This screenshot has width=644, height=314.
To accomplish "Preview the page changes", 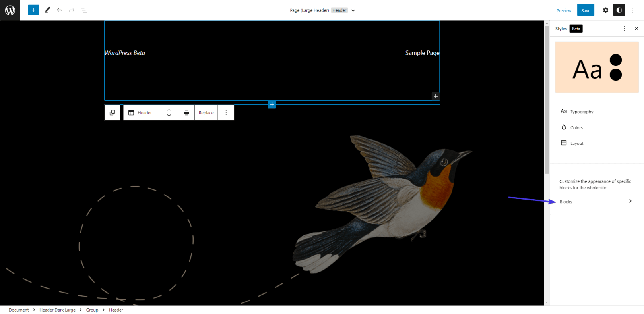I will [x=564, y=11].
